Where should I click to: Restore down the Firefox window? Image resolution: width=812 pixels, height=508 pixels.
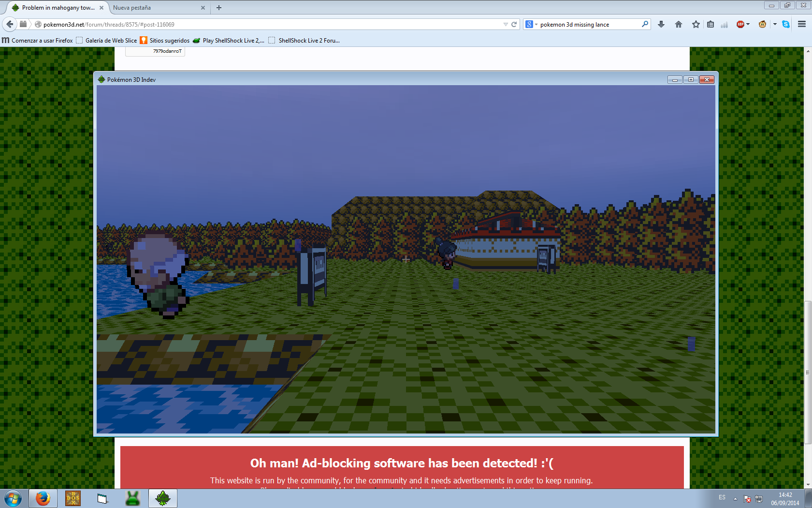coord(787,5)
